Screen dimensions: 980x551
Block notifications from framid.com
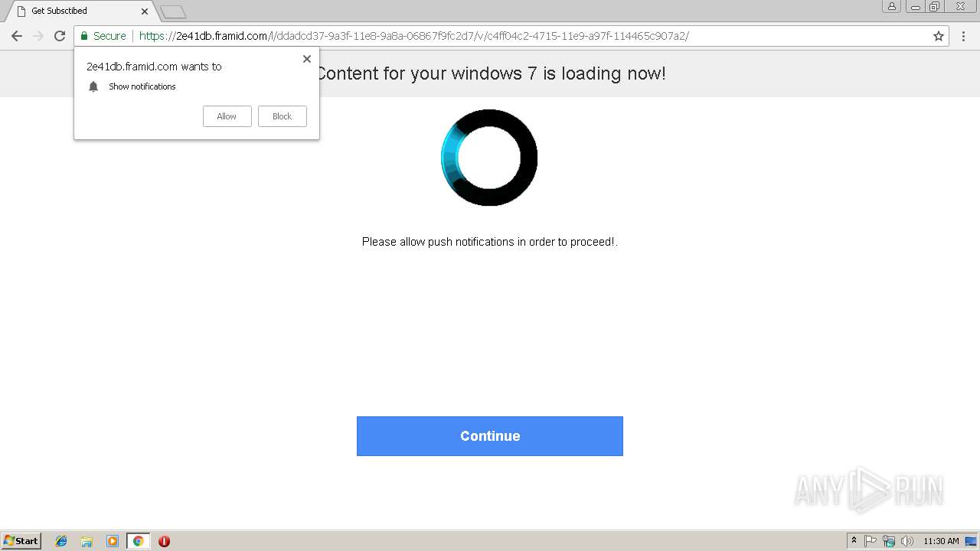283,116
